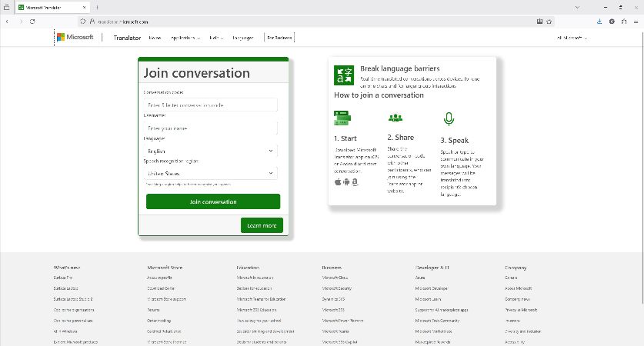Screen dimensions: 644x346
Task: Expand the All Microsoft menu
Action: 572,38
